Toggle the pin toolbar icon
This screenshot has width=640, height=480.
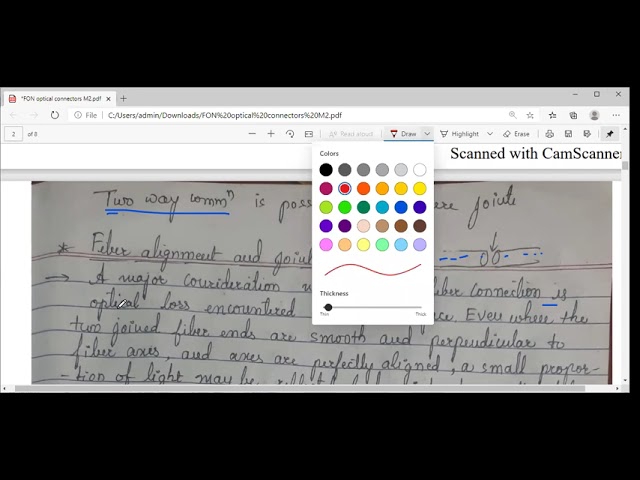point(609,134)
